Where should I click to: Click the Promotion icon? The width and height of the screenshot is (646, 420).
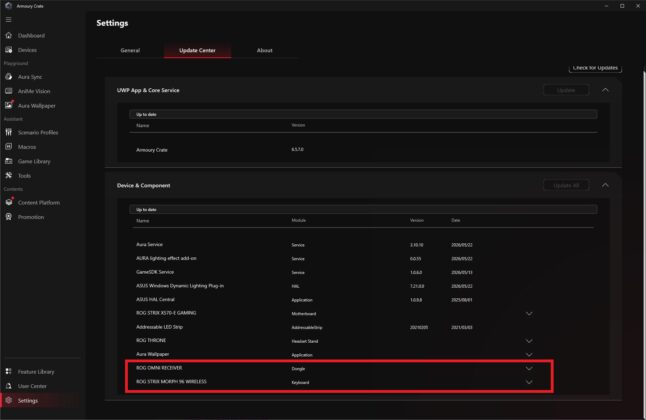[9, 217]
